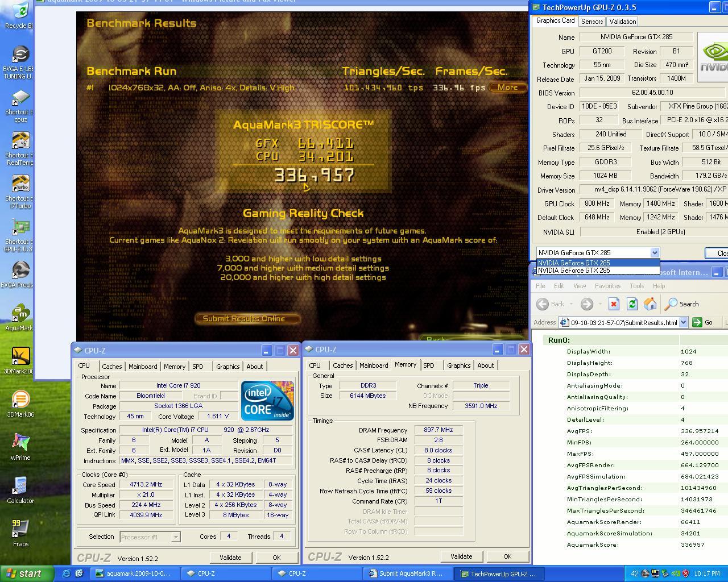Click OK in right CPU-Z memory window
Viewport: 728px width, 582px height.
point(507,556)
